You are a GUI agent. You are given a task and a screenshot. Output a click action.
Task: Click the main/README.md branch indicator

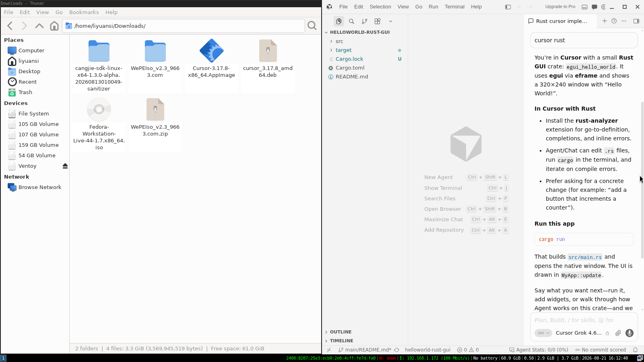click(365, 350)
